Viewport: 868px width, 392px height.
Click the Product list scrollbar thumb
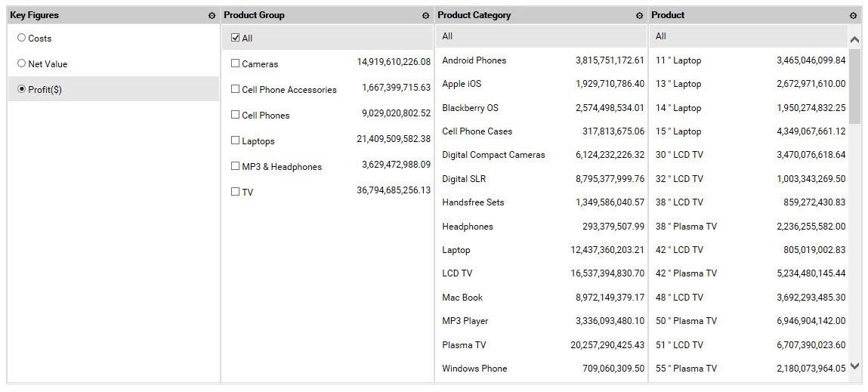(x=854, y=87)
